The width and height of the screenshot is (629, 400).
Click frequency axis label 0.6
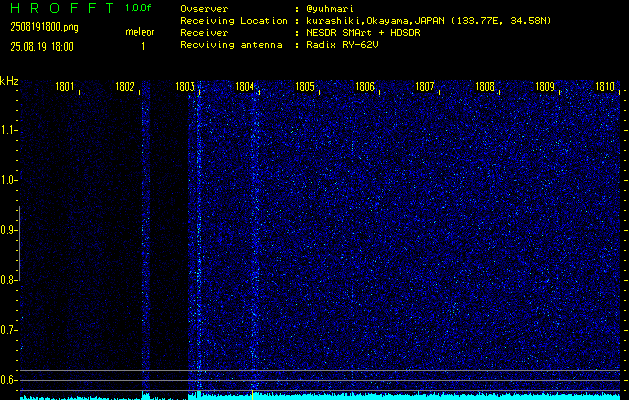tap(8, 380)
